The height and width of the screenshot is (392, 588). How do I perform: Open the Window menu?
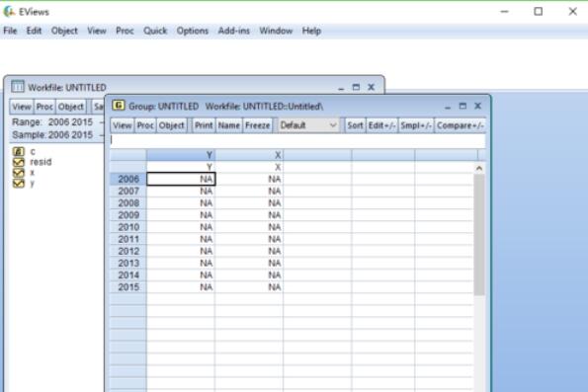276,31
